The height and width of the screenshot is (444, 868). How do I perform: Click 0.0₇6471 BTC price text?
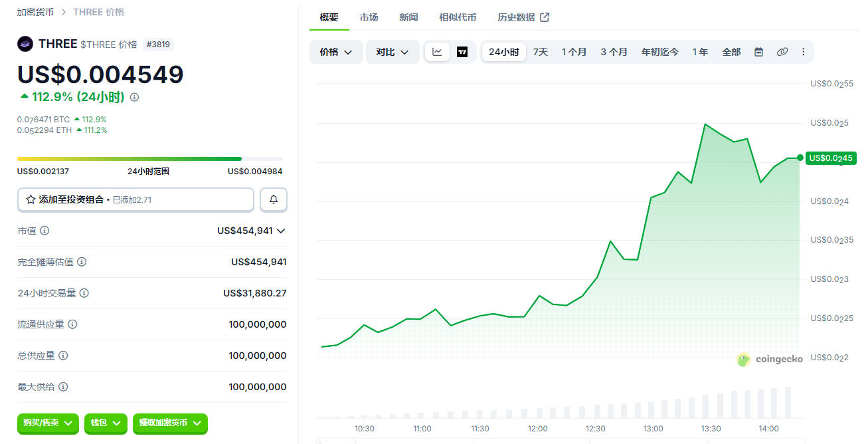coord(43,120)
